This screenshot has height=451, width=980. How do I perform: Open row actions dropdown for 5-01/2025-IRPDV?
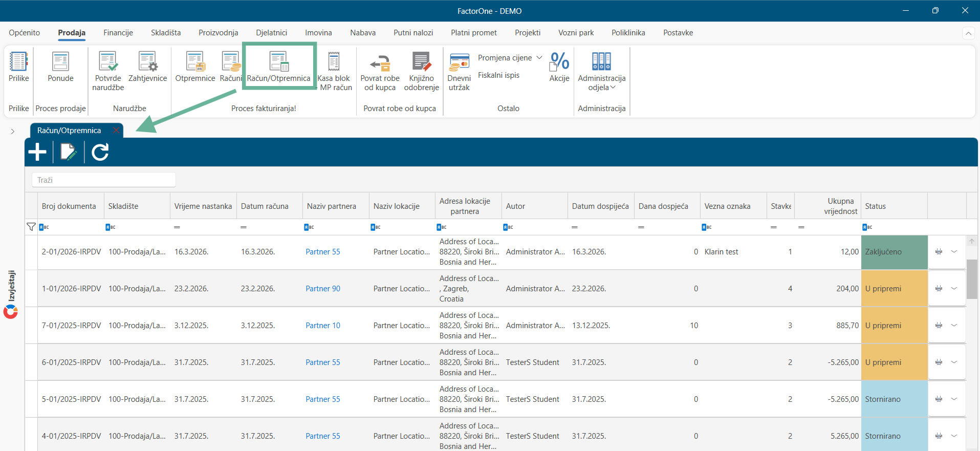(x=954, y=399)
